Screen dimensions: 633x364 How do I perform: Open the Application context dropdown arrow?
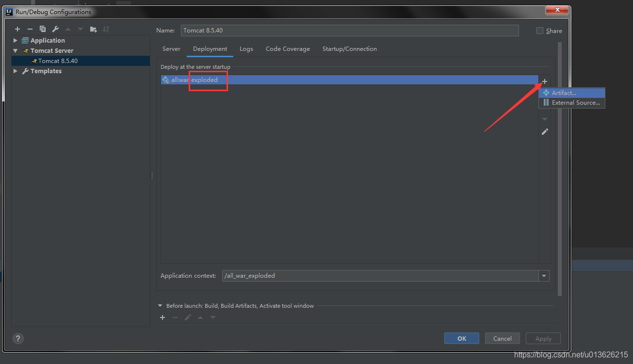[x=544, y=276]
